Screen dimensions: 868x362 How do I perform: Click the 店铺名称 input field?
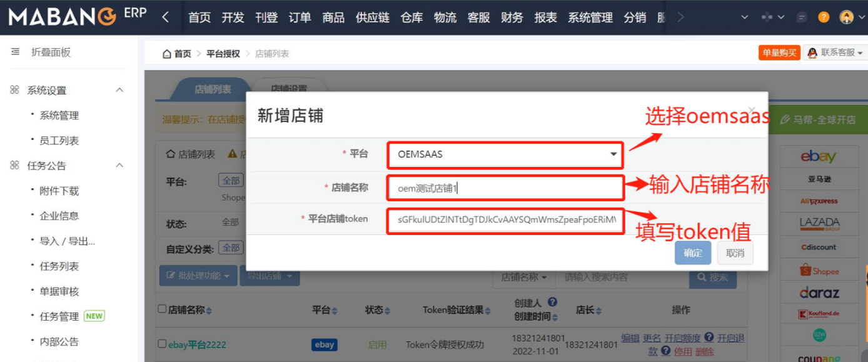click(505, 188)
